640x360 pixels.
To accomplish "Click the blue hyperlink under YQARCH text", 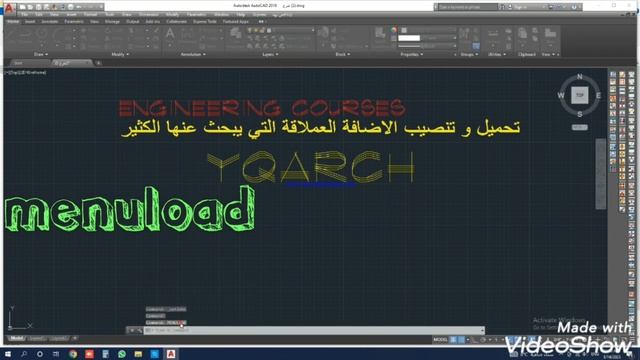I will pos(320,184).
